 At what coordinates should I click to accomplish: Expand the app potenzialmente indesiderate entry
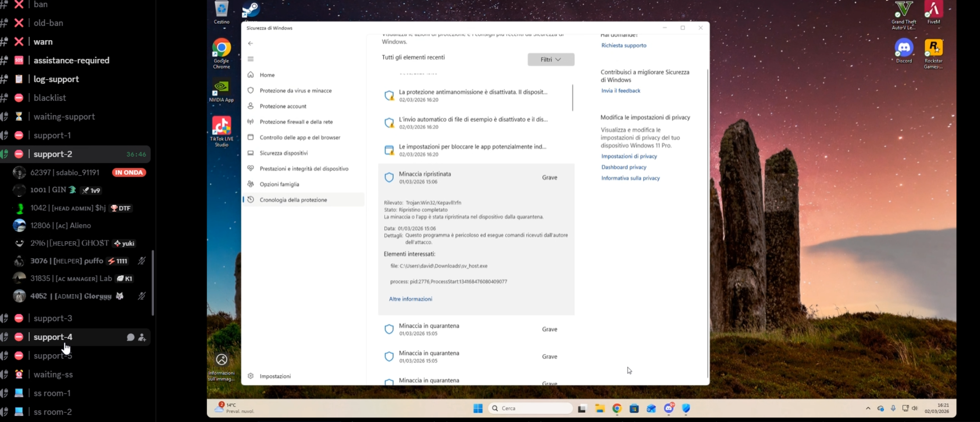(x=476, y=150)
